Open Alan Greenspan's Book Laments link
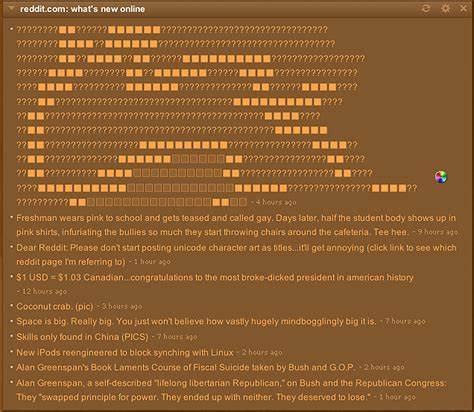The image size is (474, 412). pyautogui.click(x=186, y=367)
